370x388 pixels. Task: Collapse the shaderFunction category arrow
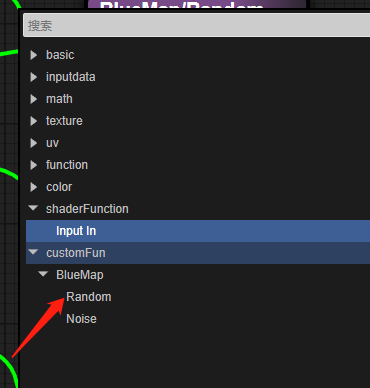(33, 208)
